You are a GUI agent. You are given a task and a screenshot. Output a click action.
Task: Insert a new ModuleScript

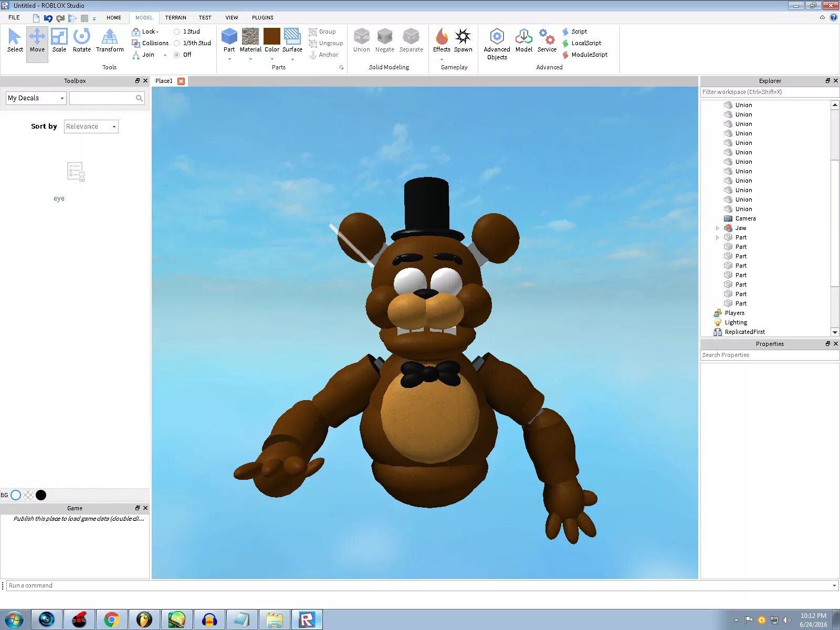coord(585,55)
